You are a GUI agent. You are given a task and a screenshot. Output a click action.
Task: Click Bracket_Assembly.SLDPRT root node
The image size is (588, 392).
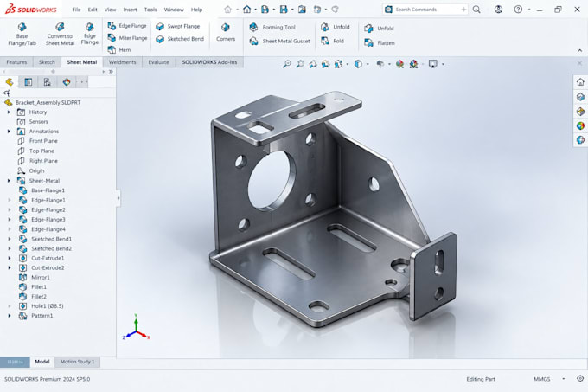click(42, 102)
